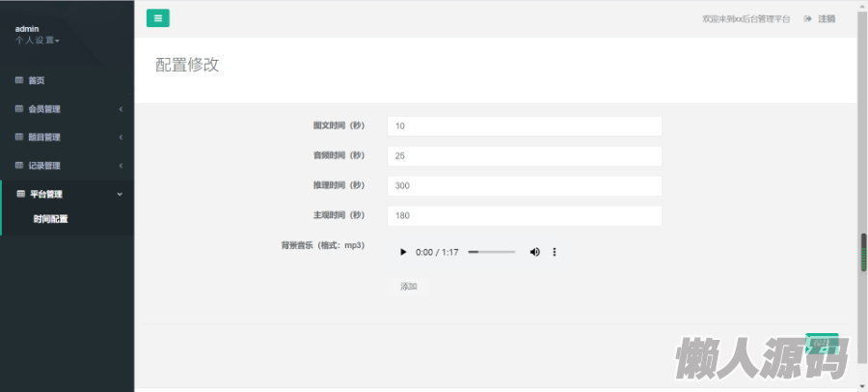Mute the audio with the speaker icon
Viewport: 868px width, 392px height.
tap(534, 252)
